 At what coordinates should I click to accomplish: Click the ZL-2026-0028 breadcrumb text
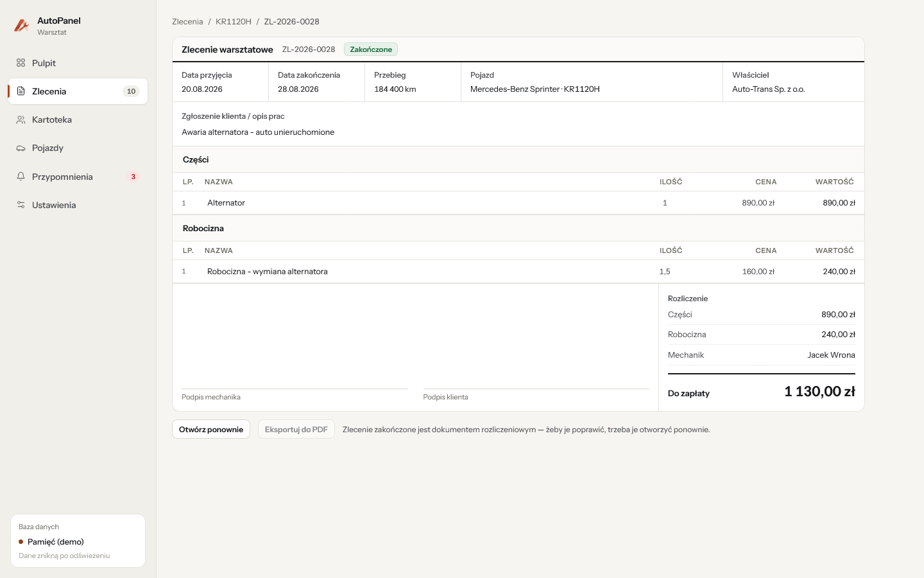(x=292, y=22)
